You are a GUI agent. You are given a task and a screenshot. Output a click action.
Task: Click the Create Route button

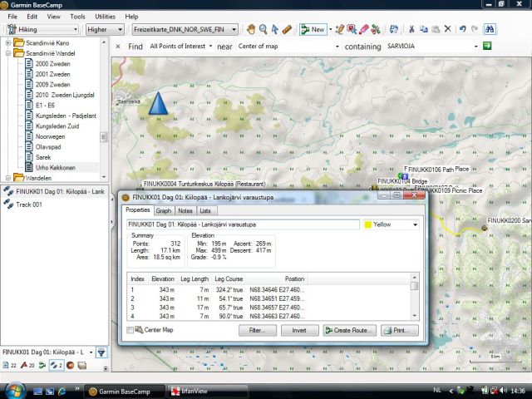(x=348, y=330)
